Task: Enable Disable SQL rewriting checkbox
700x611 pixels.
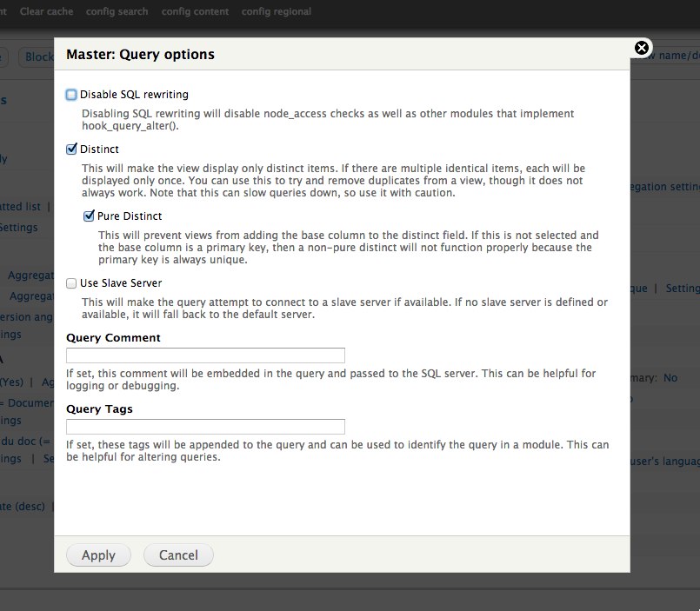Action: 71,95
